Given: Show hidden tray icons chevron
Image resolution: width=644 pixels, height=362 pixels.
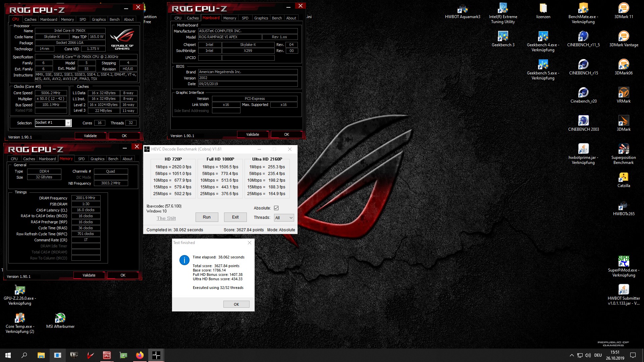Looking at the screenshot, I should (572, 355).
